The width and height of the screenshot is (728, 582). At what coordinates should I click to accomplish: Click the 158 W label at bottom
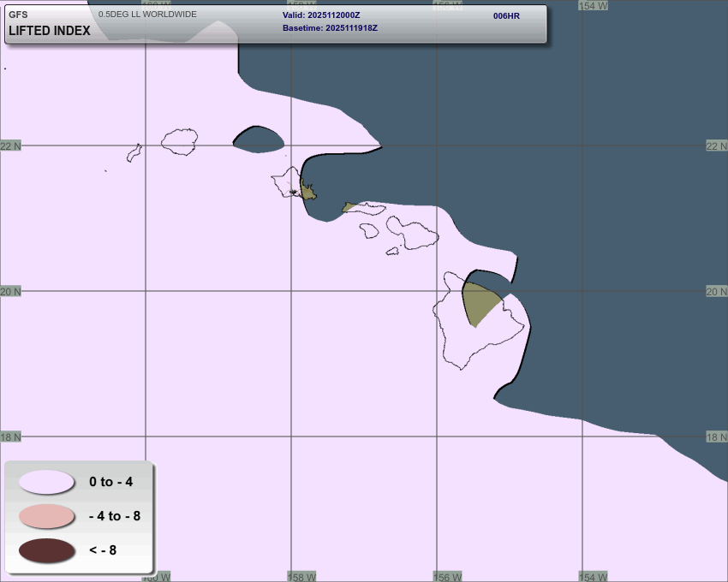coord(301,576)
